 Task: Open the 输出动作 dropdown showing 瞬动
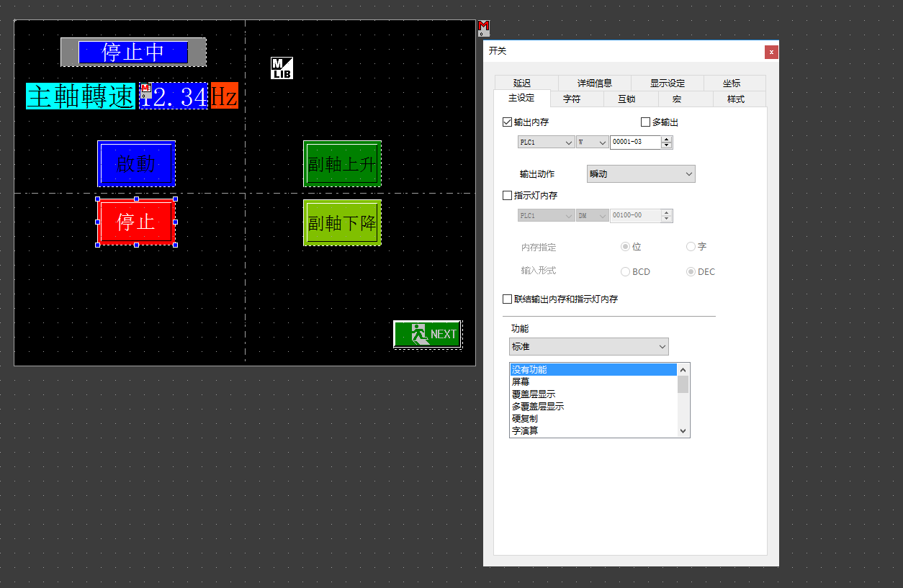(640, 174)
